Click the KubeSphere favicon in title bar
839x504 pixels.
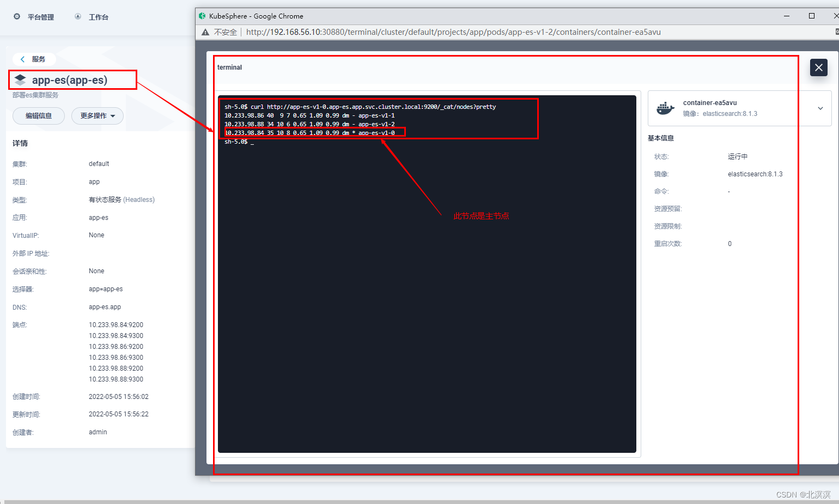[202, 16]
